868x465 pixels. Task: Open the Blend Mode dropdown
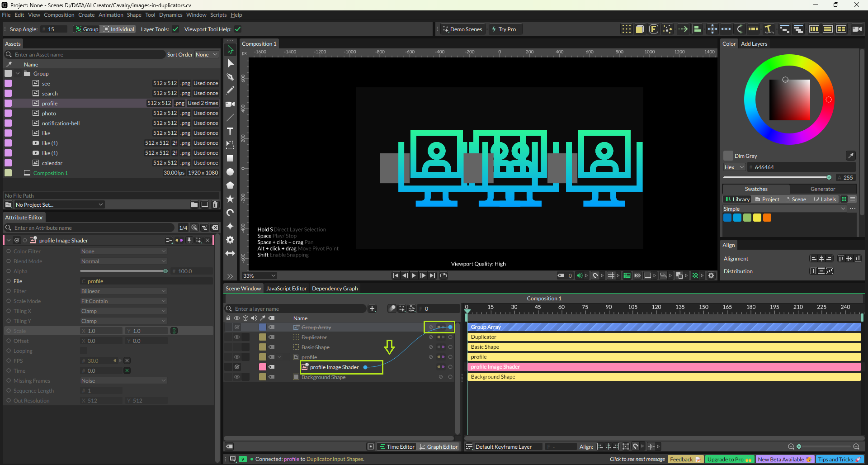pos(123,261)
